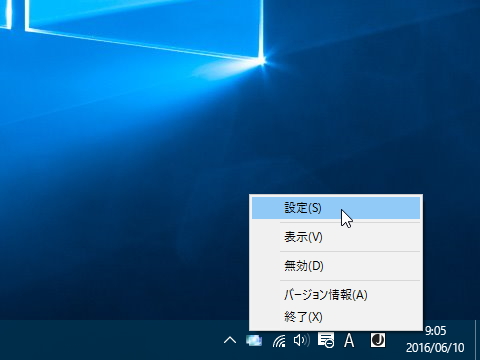480x360 pixels.
Task: Click the date 2016/06/10
Action: (x=435, y=348)
